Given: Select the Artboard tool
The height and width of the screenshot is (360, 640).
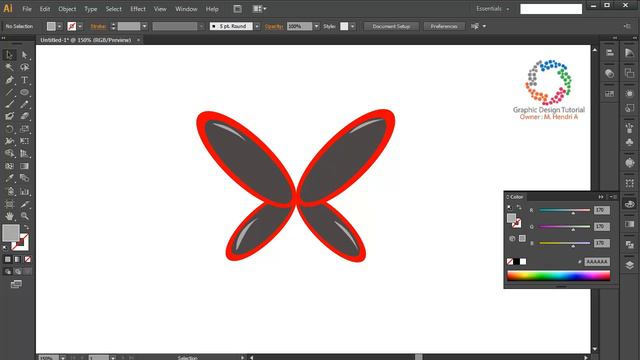Looking at the screenshot, I should click(9, 204).
